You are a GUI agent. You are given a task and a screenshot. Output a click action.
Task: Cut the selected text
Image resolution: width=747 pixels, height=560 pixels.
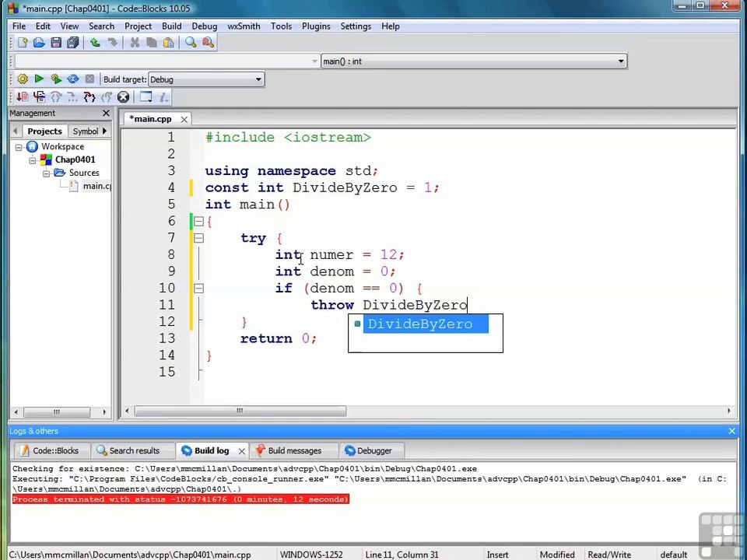coord(135,42)
